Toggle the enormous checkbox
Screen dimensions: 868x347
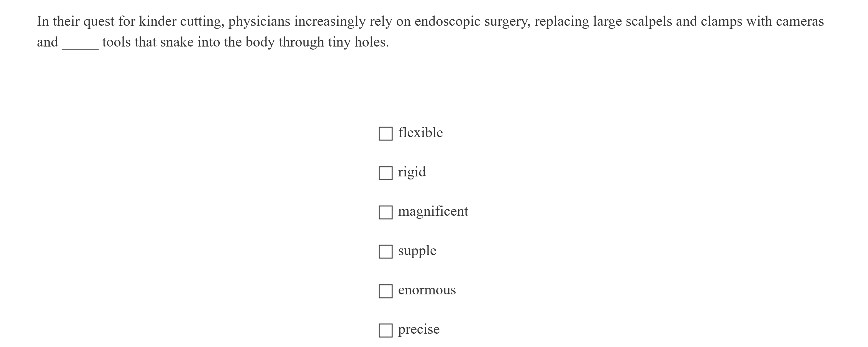click(x=386, y=291)
